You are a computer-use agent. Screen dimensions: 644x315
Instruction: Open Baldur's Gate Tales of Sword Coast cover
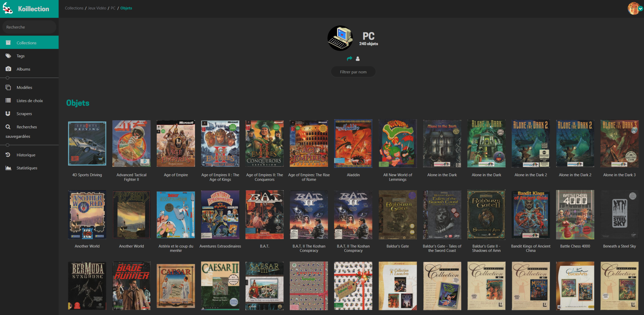[x=442, y=215]
